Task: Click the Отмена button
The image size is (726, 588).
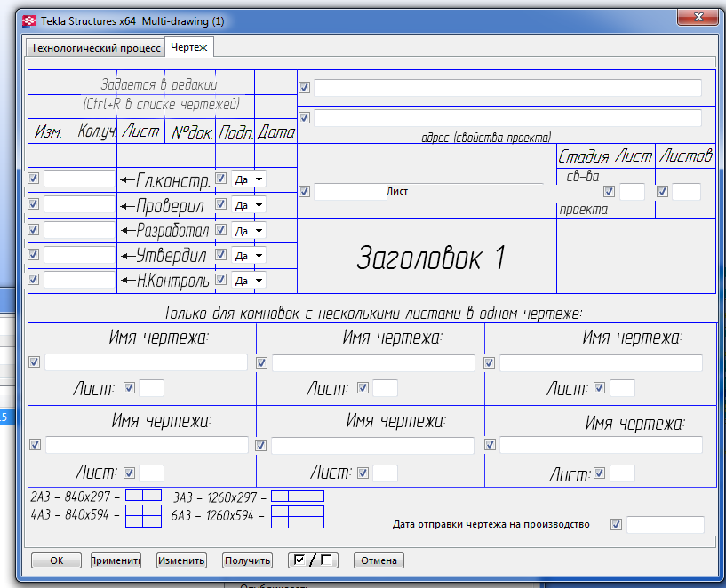Action: 379,560
